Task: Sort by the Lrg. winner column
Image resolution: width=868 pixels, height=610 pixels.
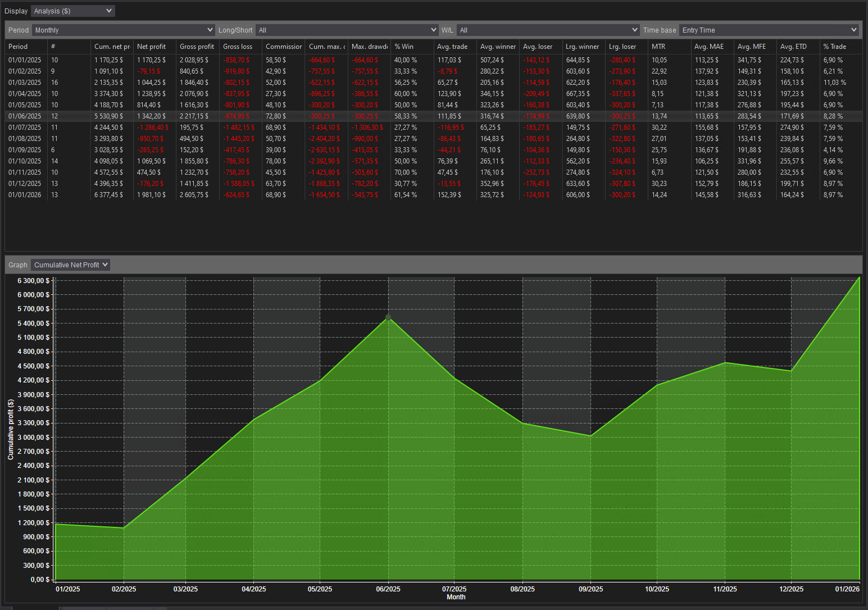Action: click(x=582, y=46)
